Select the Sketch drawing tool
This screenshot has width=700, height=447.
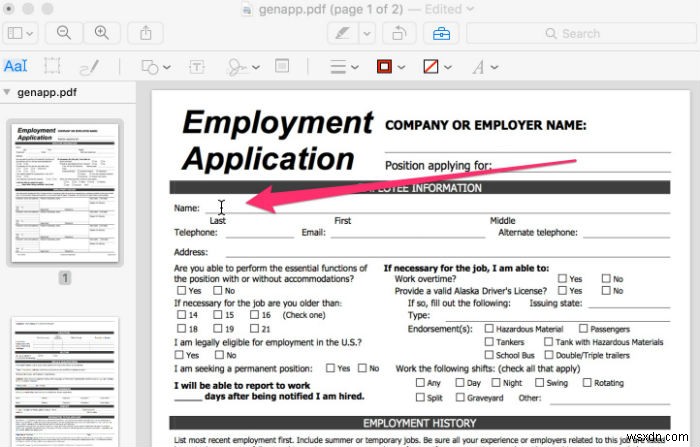89,67
